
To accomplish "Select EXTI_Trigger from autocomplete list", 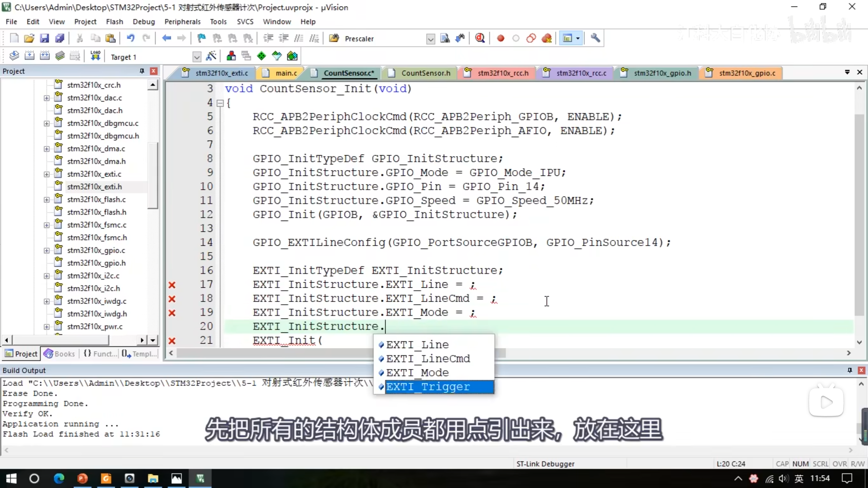I will pos(428,387).
